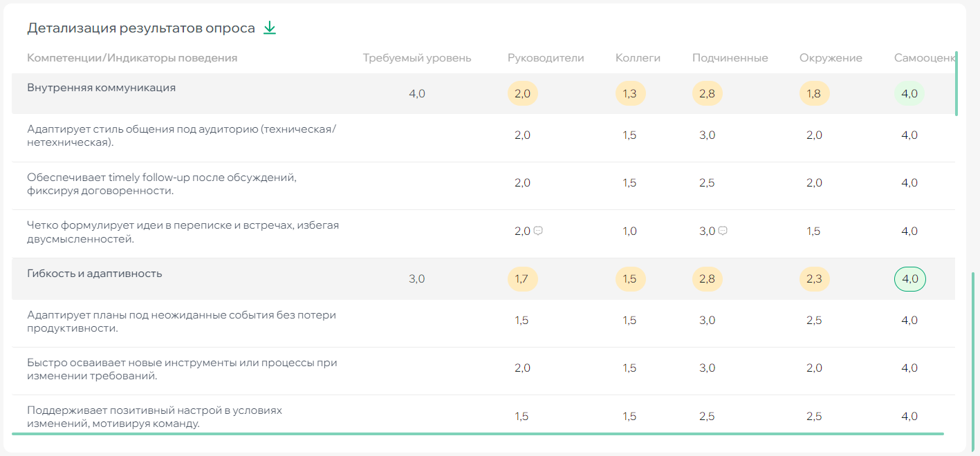The image size is (980, 456).
Task: Click the Окружение column header
Action: point(831,57)
